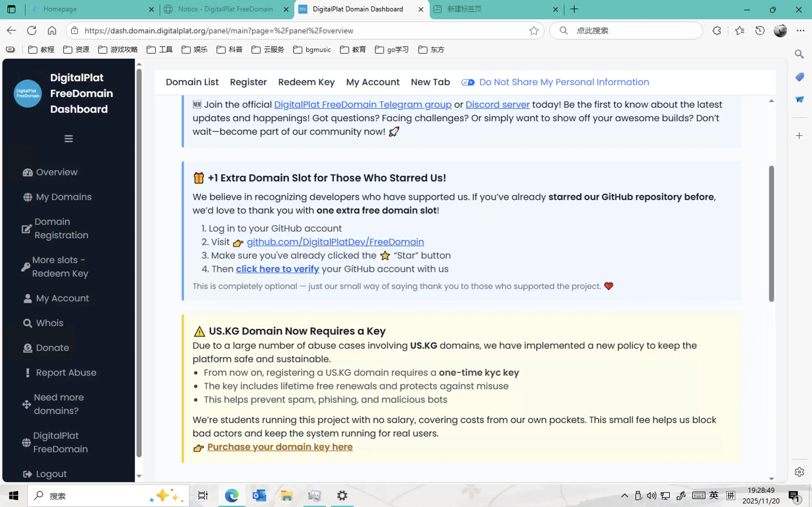Open Outlook from the taskbar

(259, 495)
